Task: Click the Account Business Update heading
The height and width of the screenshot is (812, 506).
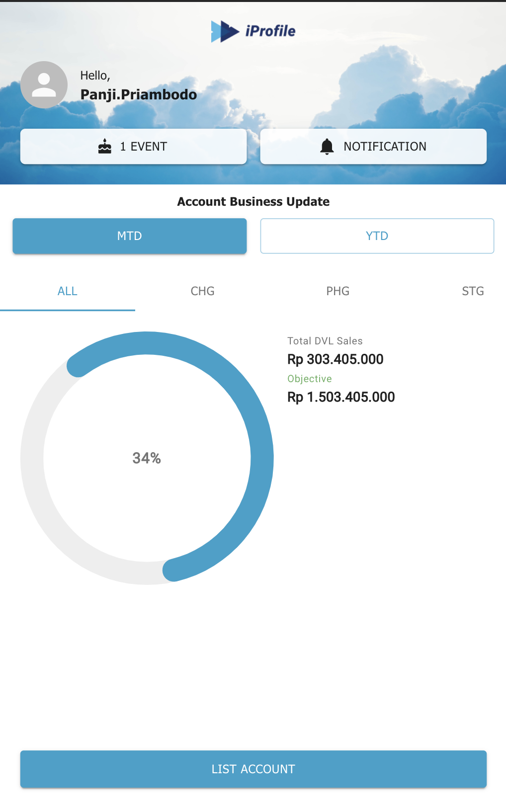Action: coord(253,202)
